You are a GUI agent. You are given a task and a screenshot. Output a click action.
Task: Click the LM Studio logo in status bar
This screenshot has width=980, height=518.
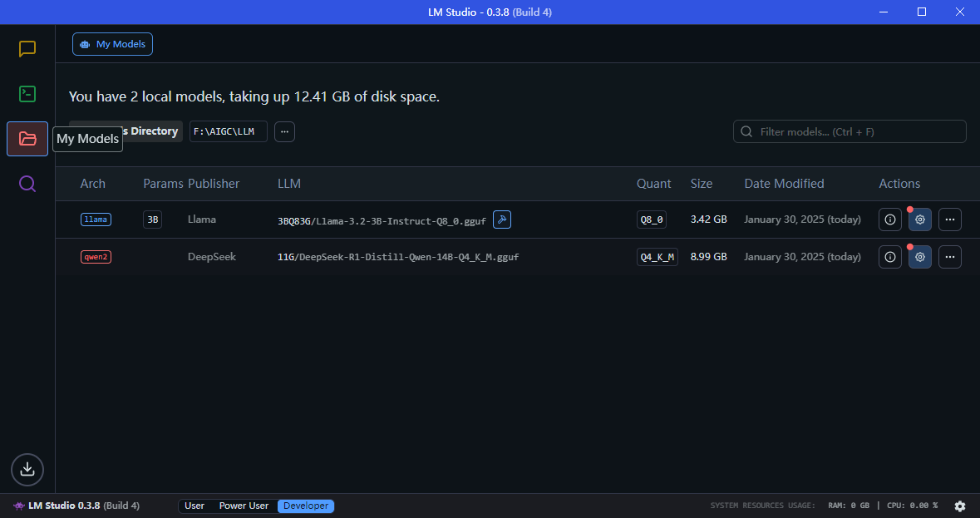click(19, 506)
